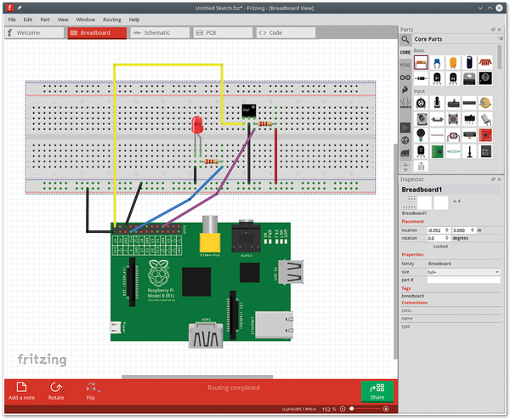Click the Fritzing app icon in title bar
The image size is (510, 420).
9,8
